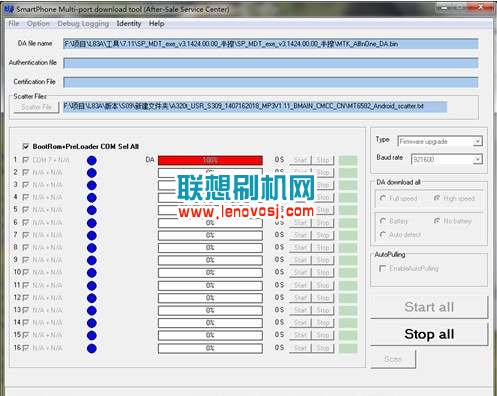
Task: Click port 7 blue status indicator
Action: [92, 235]
